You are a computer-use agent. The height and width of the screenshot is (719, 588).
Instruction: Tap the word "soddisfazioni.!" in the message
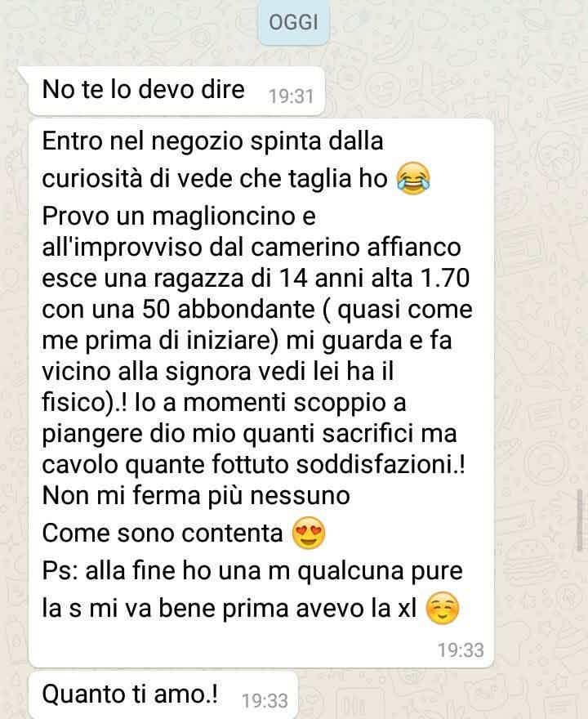click(381, 465)
